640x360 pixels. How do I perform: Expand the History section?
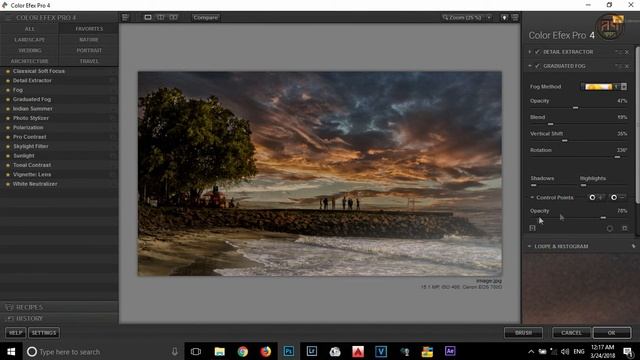[59, 318]
